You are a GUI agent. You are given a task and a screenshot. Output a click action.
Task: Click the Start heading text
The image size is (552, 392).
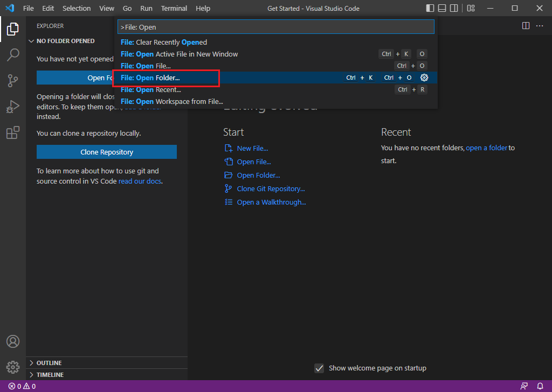pos(233,132)
